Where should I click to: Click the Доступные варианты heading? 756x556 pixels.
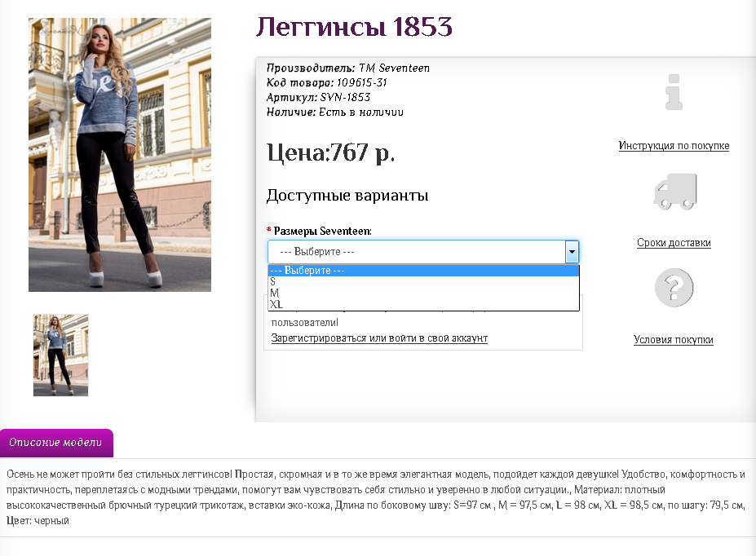347,196
